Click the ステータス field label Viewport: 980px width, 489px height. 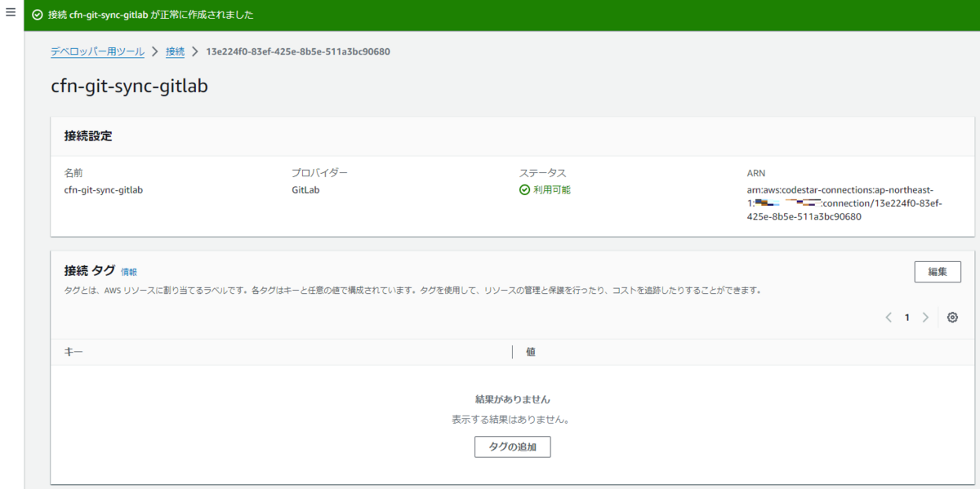(x=542, y=173)
